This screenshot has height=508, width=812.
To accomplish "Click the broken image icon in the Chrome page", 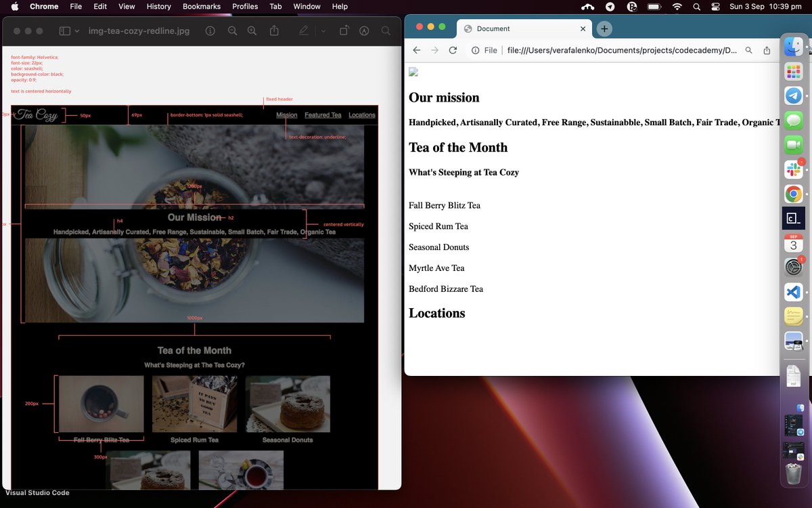I will click(x=413, y=72).
